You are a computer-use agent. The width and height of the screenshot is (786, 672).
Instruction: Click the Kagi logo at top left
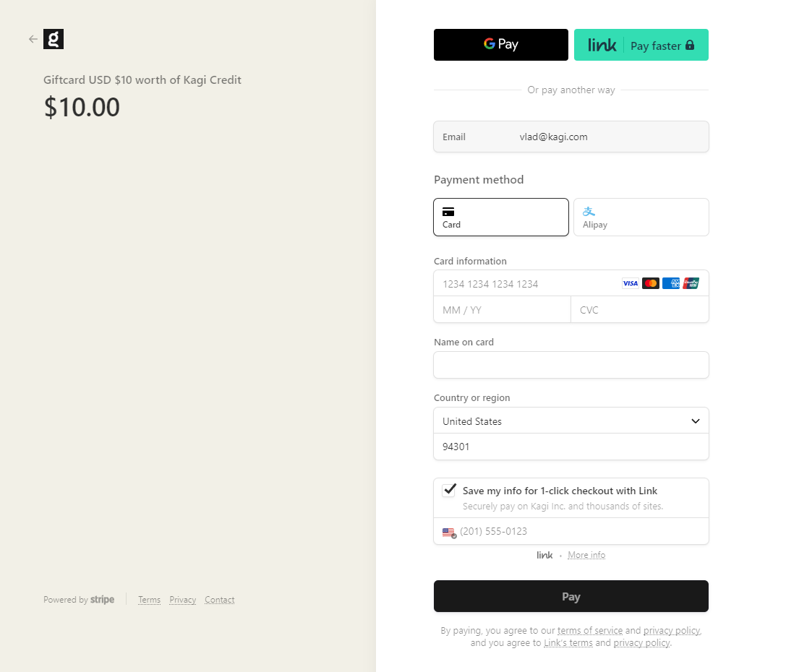point(53,39)
